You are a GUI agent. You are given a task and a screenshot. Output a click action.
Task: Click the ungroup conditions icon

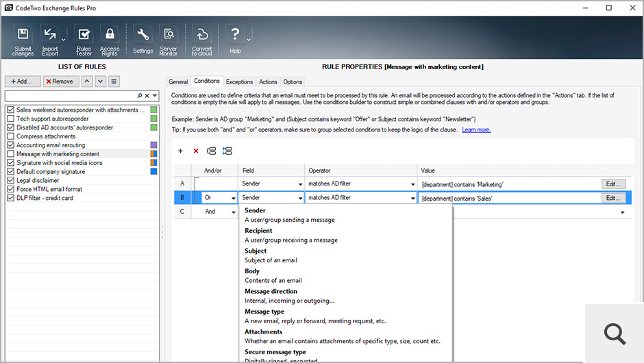(x=227, y=151)
